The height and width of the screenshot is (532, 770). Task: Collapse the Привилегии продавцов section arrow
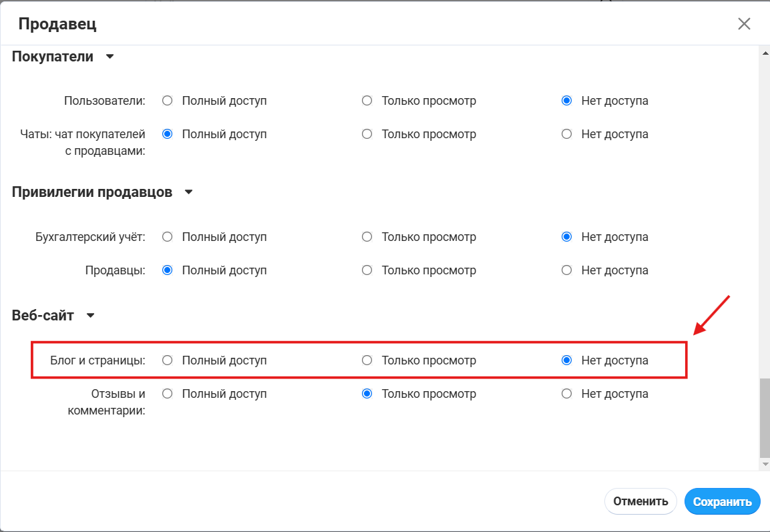pyautogui.click(x=188, y=192)
